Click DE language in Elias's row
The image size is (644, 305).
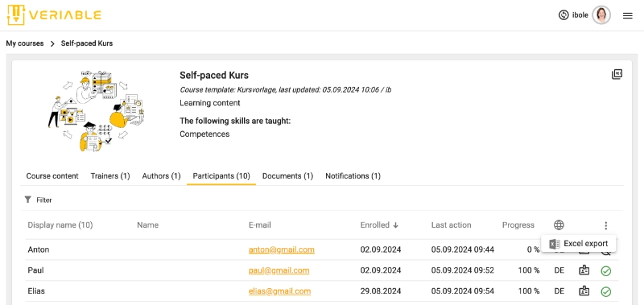pos(559,291)
